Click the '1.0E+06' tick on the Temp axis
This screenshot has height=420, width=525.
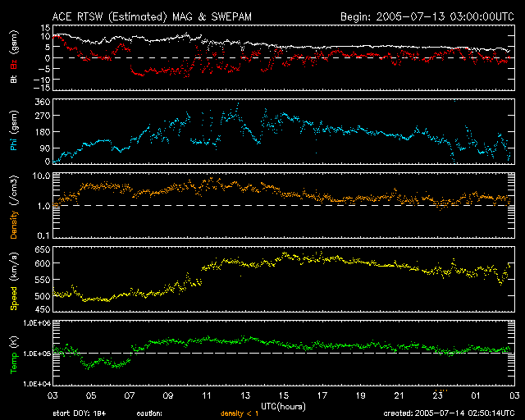(x=37, y=323)
